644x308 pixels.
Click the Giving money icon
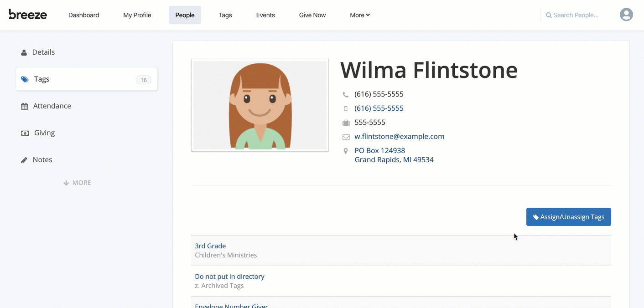click(x=25, y=133)
